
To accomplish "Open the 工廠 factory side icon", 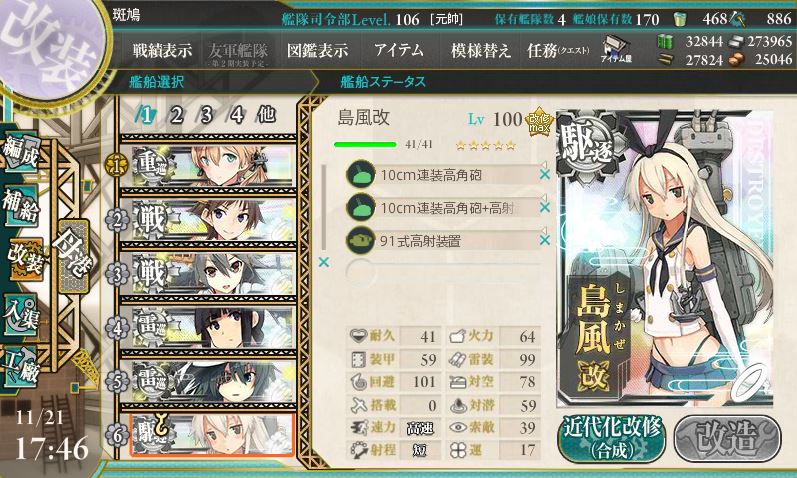I will (21, 366).
